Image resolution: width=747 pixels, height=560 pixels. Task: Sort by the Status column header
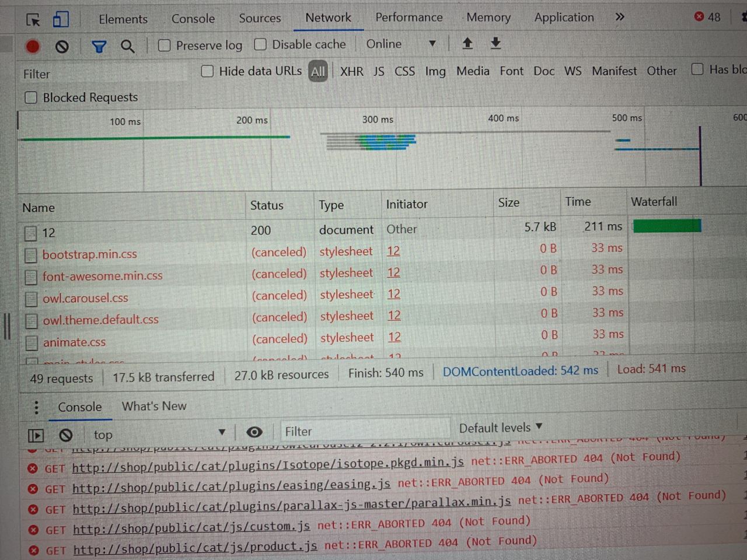267,205
